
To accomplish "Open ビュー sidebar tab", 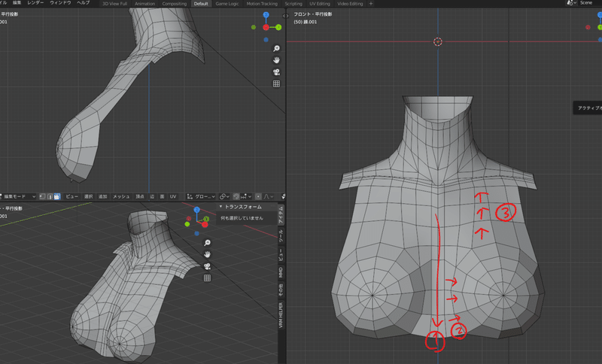I will (x=281, y=253).
